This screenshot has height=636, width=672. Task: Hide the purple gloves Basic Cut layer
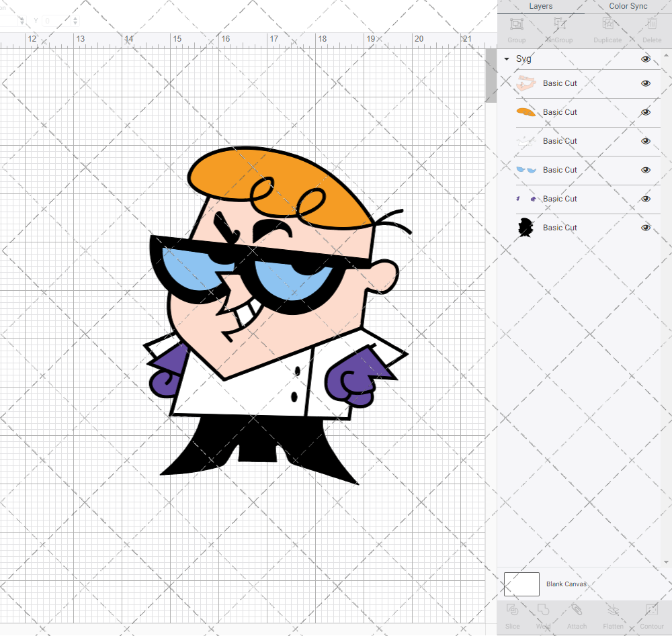(645, 199)
